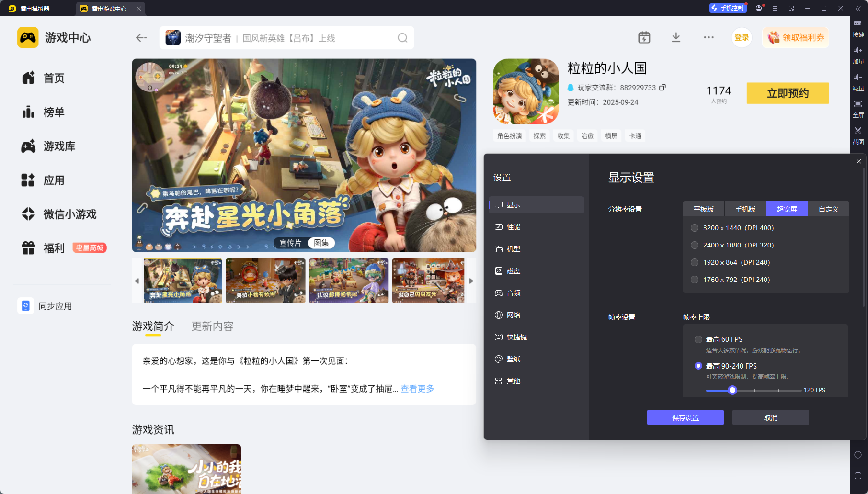Show previous screenshot thumbnails with left arrow
This screenshot has height=494, width=868.
(137, 281)
